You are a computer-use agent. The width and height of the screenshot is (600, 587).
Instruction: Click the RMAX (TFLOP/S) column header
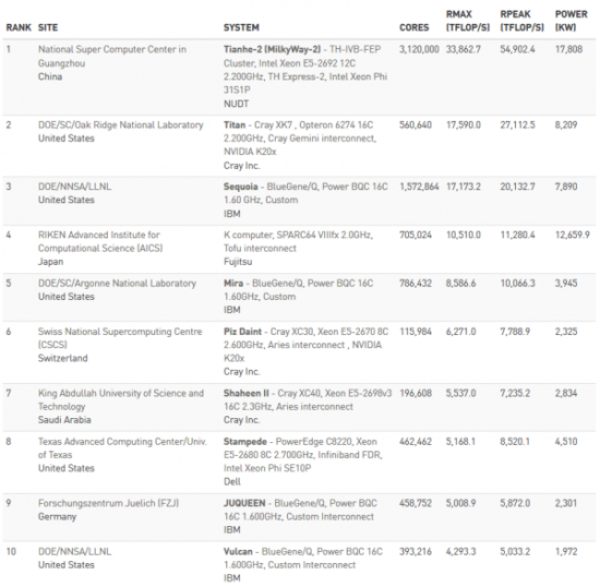click(x=463, y=19)
